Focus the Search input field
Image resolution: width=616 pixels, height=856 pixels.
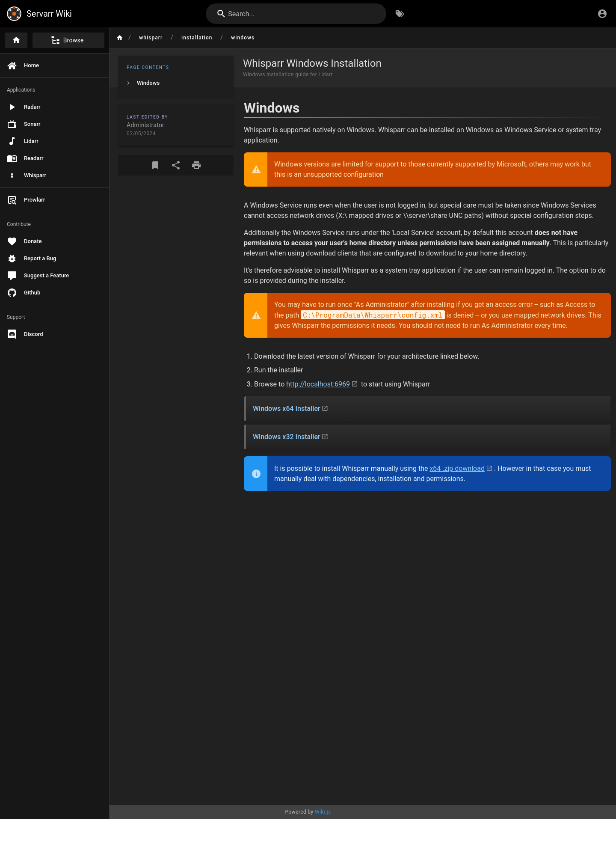click(296, 14)
